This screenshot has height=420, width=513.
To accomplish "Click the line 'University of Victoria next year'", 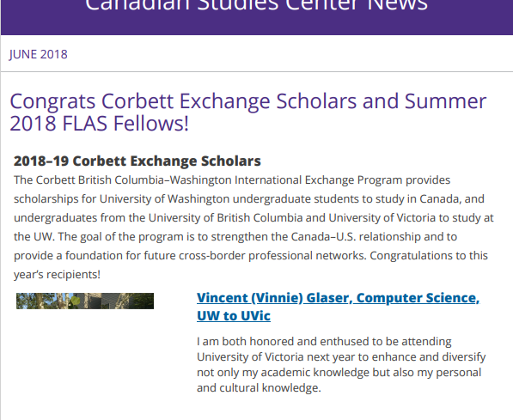I will (x=341, y=356).
